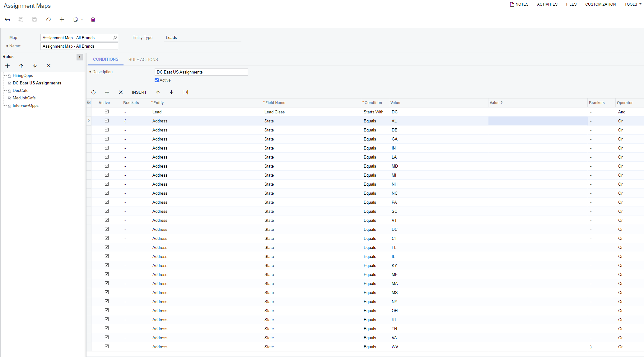Open the clipboard copy-paste dropdown
The height and width of the screenshot is (357, 644).
pyautogui.click(x=78, y=19)
